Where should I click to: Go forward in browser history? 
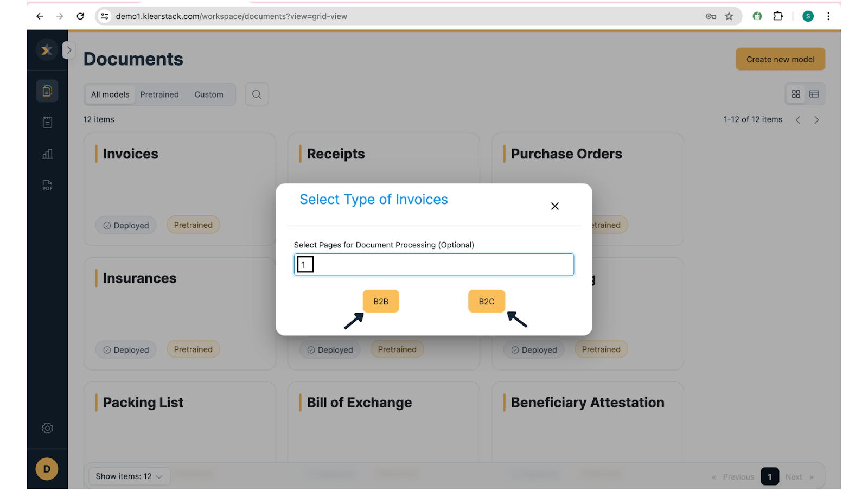tap(60, 16)
